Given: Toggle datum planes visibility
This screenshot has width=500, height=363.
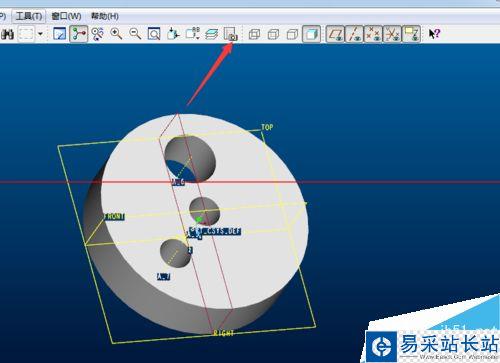Looking at the screenshot, I should pos(335,34).
